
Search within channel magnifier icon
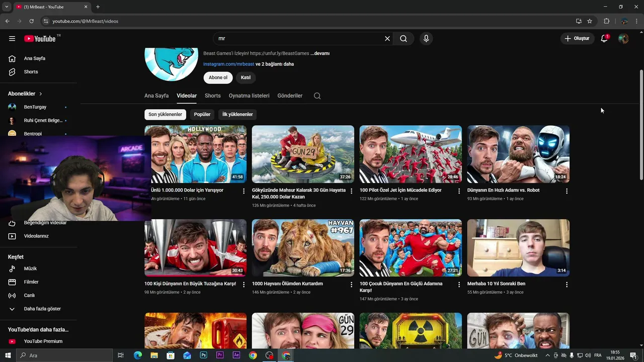[x=317, y=96]
